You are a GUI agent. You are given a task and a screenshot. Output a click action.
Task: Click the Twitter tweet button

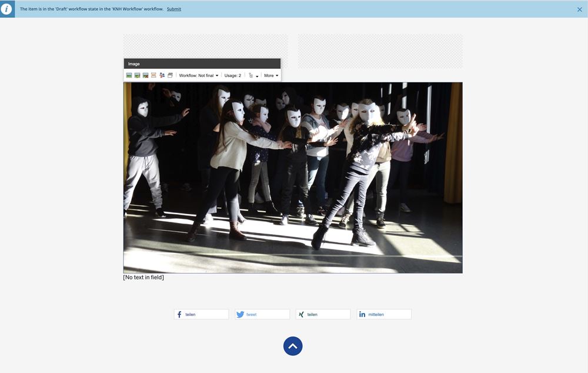[x=262, y=314]
